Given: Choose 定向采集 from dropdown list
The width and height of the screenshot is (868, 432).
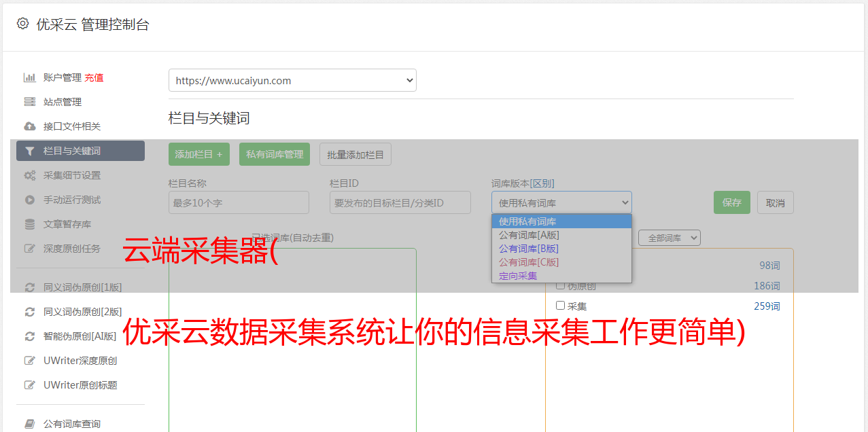Looking at the screenshot, I should coord(561,276).
